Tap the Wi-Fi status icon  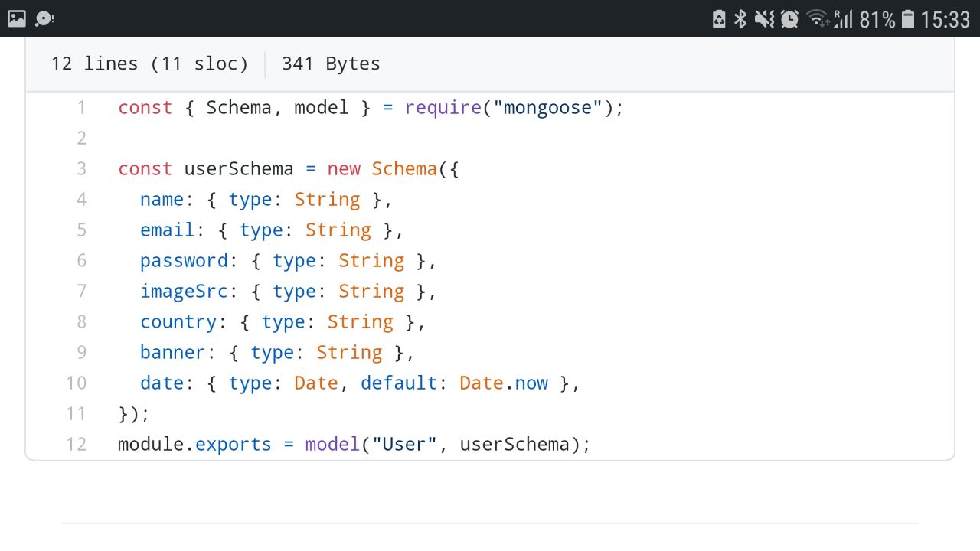pyautogui.click(x=818, y=18)
